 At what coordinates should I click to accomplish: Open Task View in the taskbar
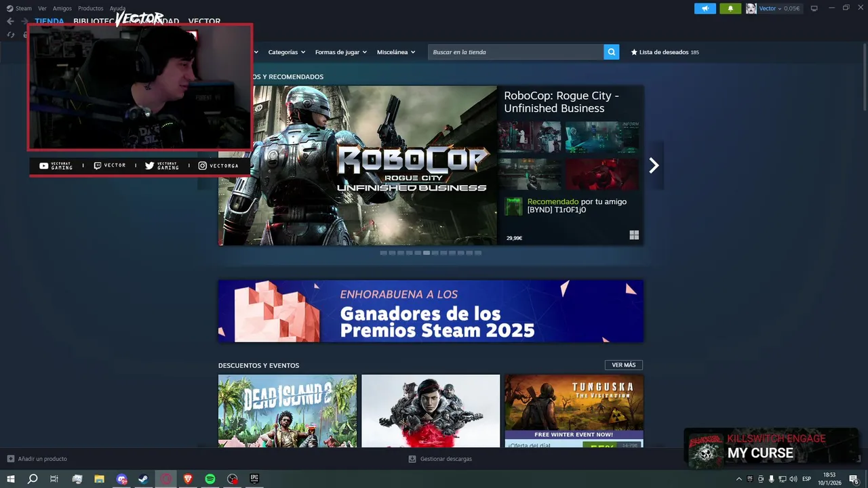(54, 479)
